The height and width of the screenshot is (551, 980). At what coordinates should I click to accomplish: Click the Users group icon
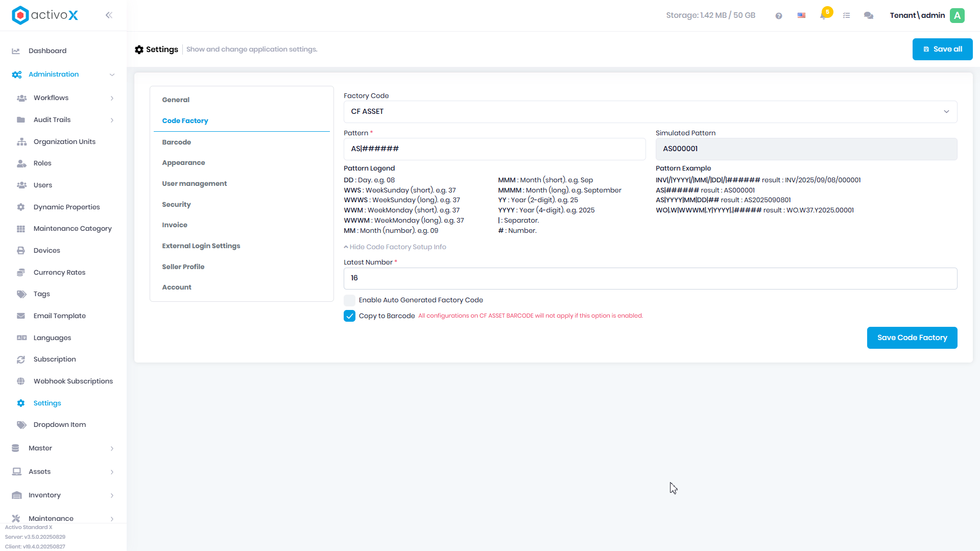point(21,185)
